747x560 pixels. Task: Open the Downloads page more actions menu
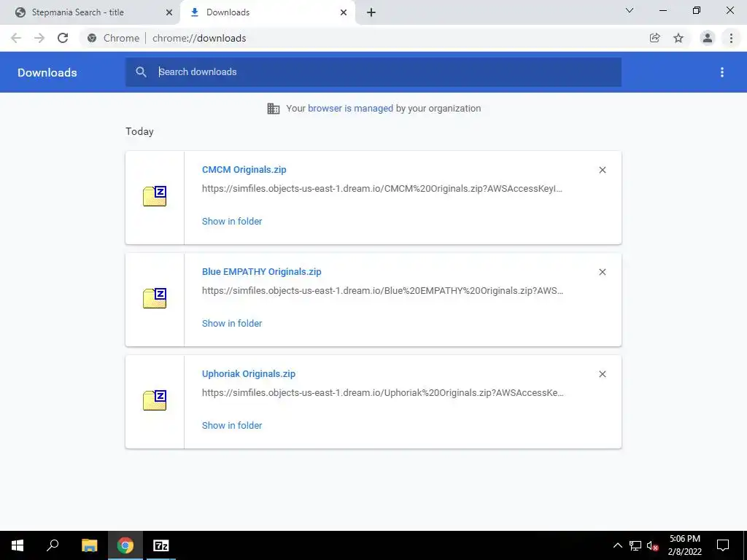click(x=722, y=72)
